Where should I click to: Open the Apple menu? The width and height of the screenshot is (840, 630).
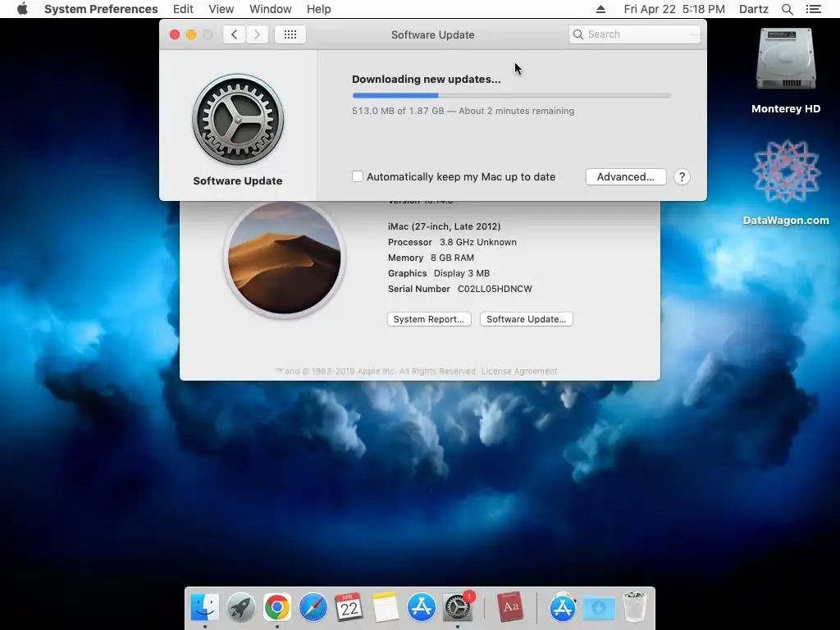(x=22, y=9)
